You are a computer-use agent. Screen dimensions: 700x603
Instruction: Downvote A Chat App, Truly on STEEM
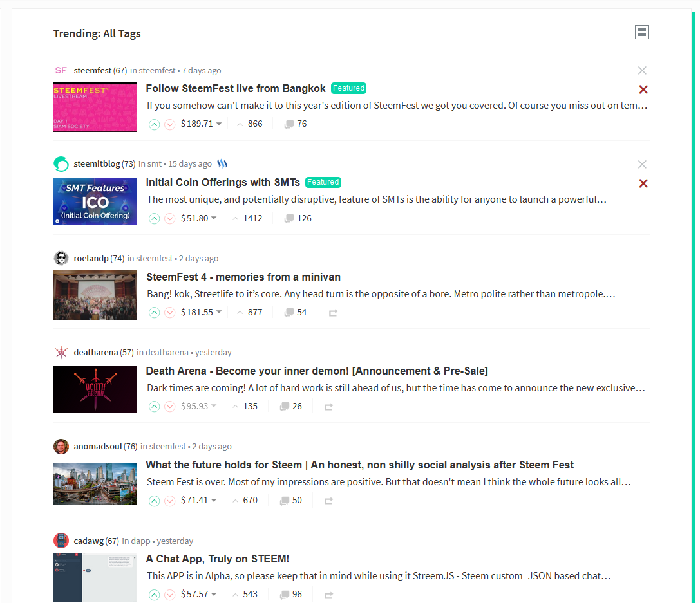(169, 595)
